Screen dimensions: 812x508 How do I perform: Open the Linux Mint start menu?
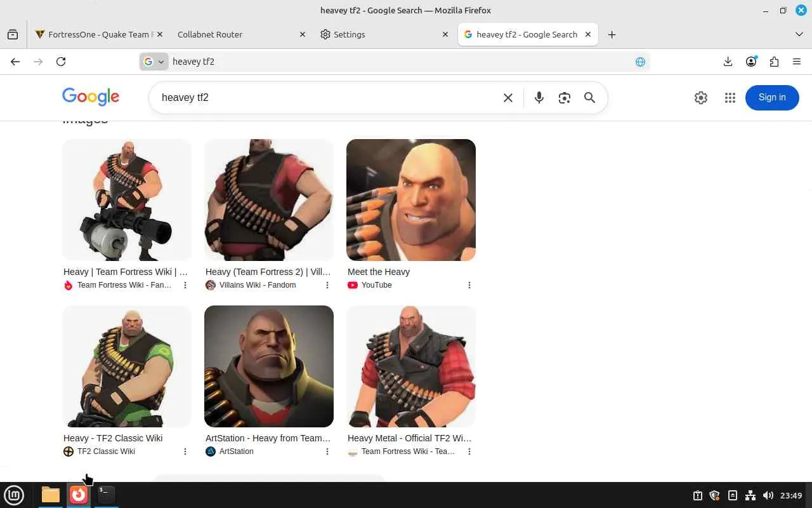coord(14,495)
